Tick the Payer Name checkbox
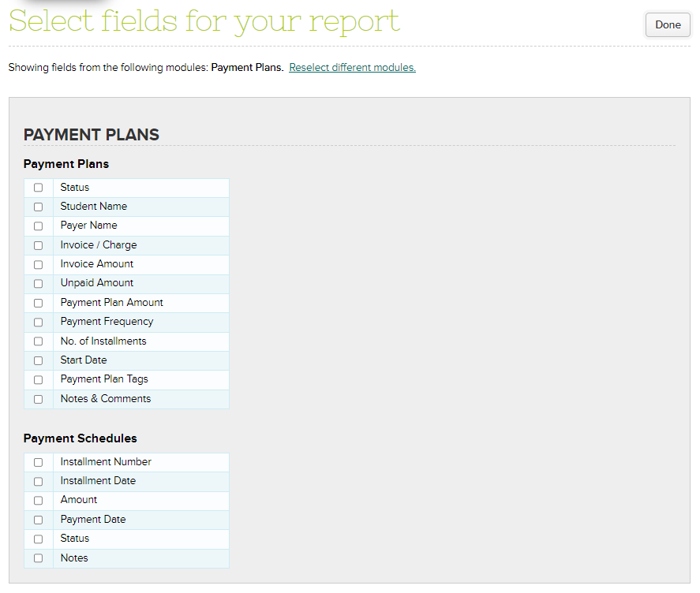 [38, 226]
